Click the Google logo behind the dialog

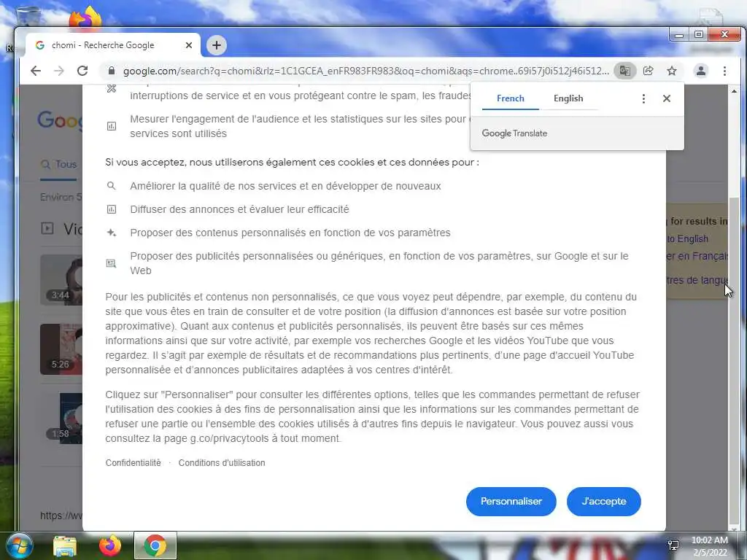(60, 120)
